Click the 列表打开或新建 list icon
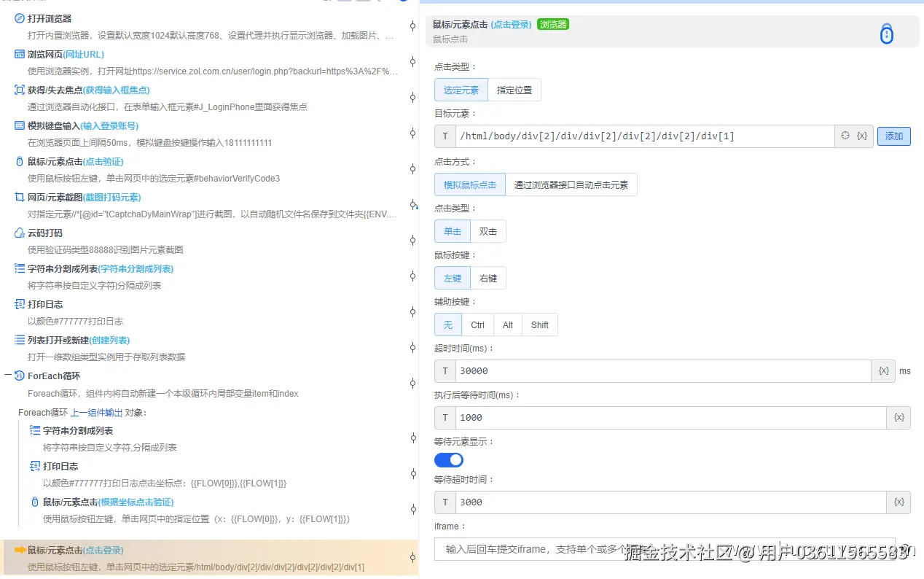The height and width of the screenshot is (579, 924). [x=20, y=340]
